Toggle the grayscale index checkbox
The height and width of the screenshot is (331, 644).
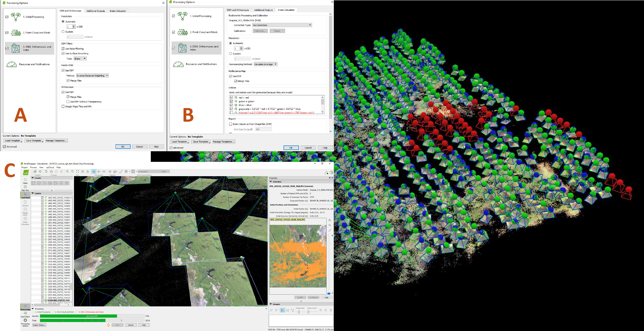point(231,109)
